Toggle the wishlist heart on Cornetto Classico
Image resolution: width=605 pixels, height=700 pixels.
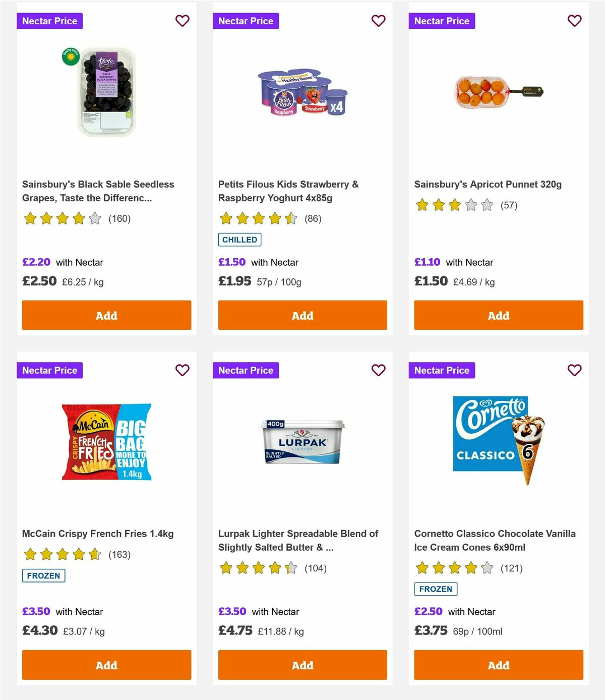click(574, 370)
